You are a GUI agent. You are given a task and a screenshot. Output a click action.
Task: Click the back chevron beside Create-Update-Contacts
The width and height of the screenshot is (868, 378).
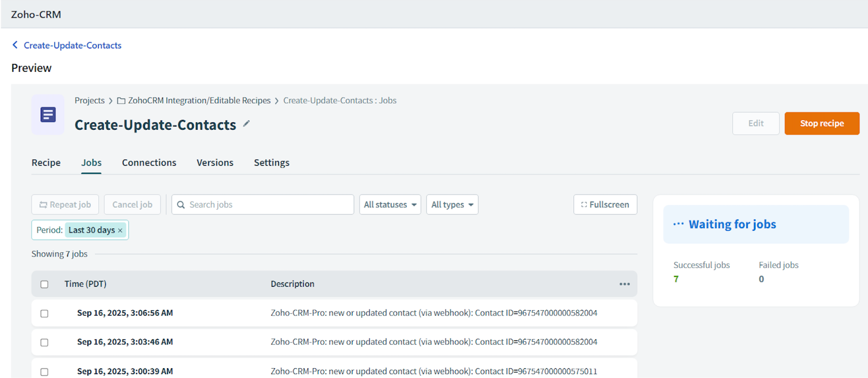[x=15, y=45]
